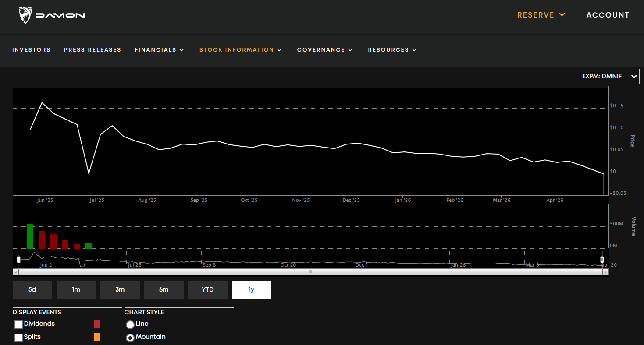644x345 pixels.
Task: Switch chart range to YTD
Action: [207, 290]
